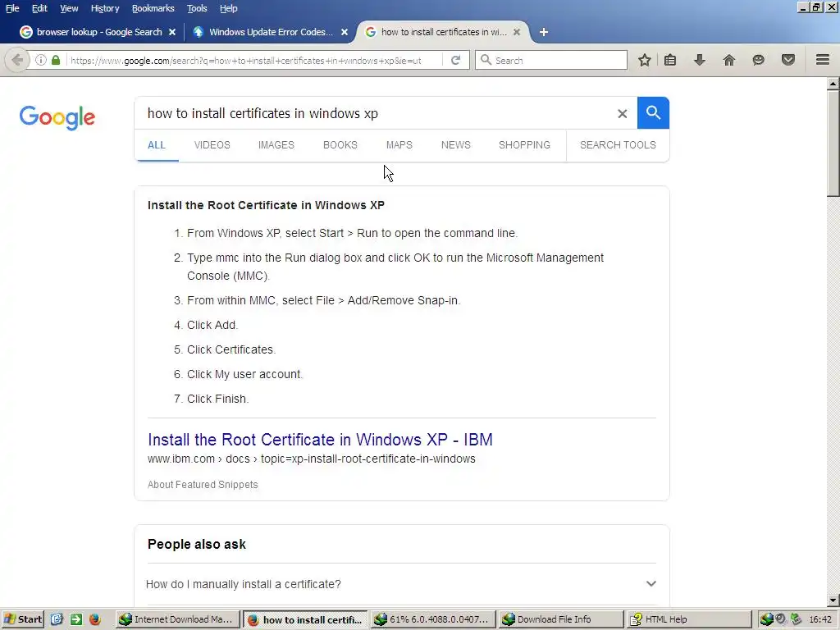The height and width of the screenshot is (630, 840).
Task: Open the Bookmarks menu
Action: (153, 8)
